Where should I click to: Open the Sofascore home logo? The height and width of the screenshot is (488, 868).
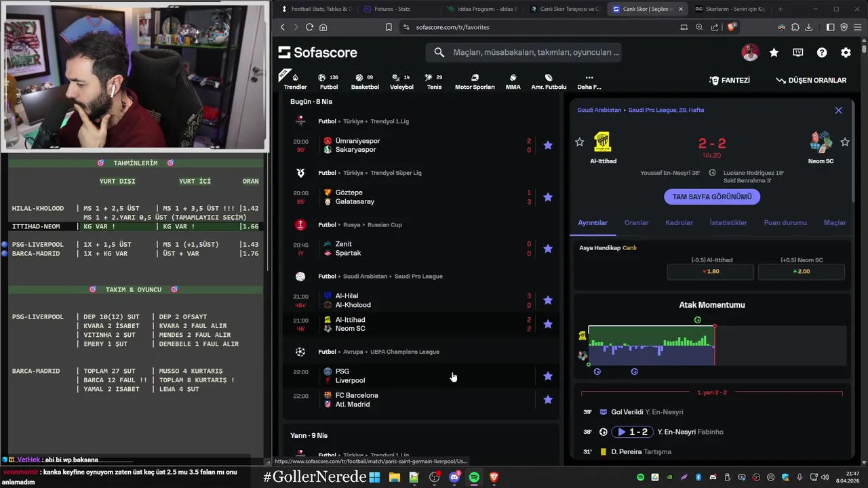pos(317,52)
